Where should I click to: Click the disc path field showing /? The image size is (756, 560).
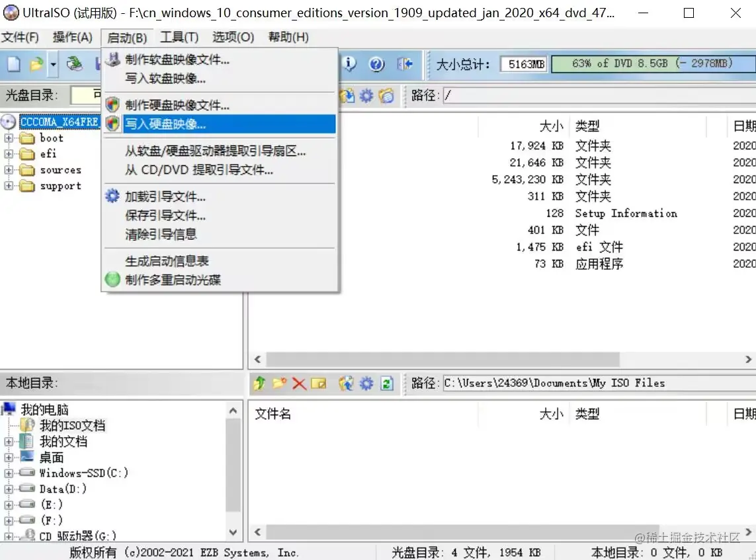coord(599,95)
